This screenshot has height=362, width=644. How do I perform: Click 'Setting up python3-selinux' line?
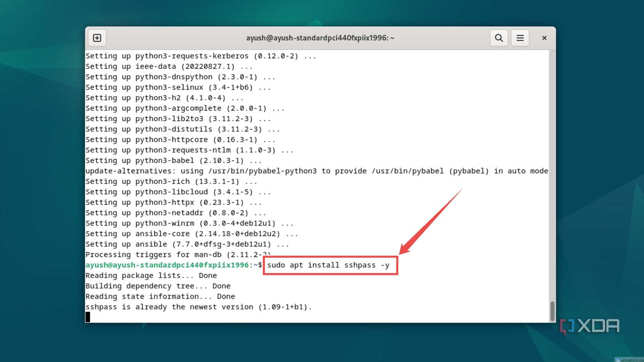coord(178,87)
